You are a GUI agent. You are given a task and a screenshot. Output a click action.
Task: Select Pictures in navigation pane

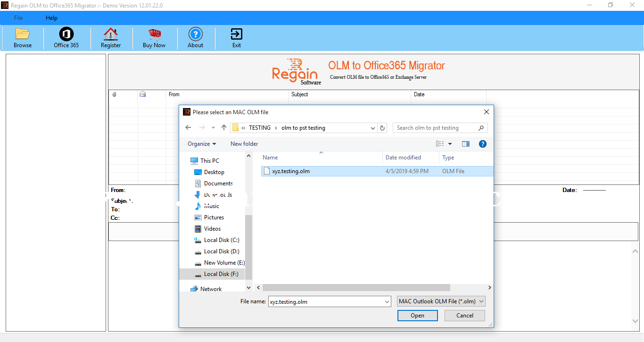(x=214, y=217)
